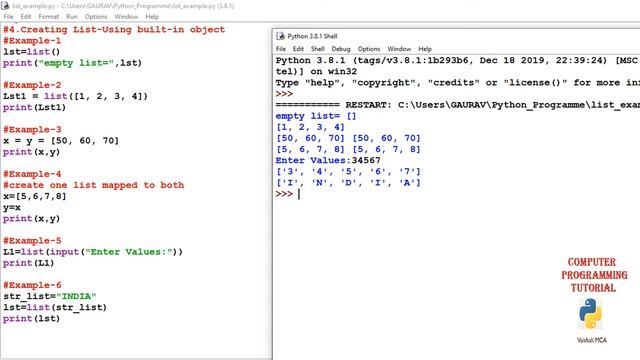Click the 'print(L1)' code line
640x360 pixels.
point(29,263)
